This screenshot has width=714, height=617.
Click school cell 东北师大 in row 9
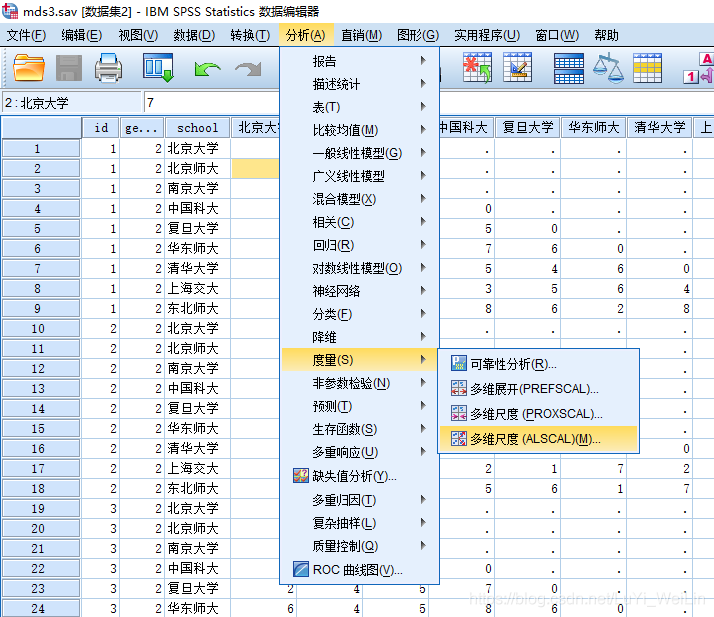tap(198, 308)
